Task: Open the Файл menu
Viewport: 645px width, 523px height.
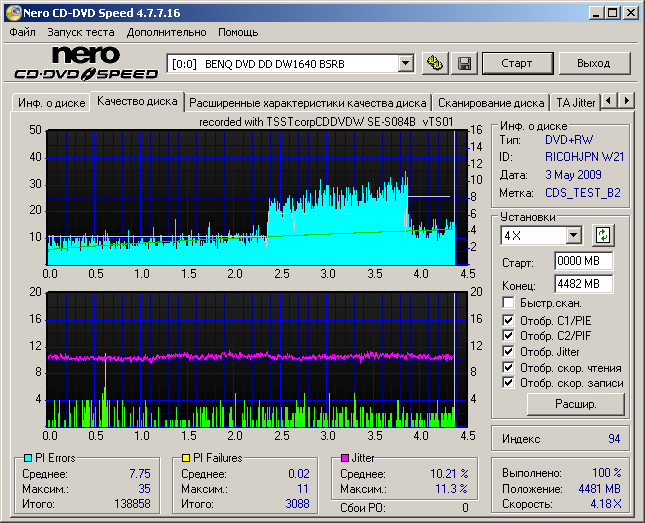Action: click(22, 32)
